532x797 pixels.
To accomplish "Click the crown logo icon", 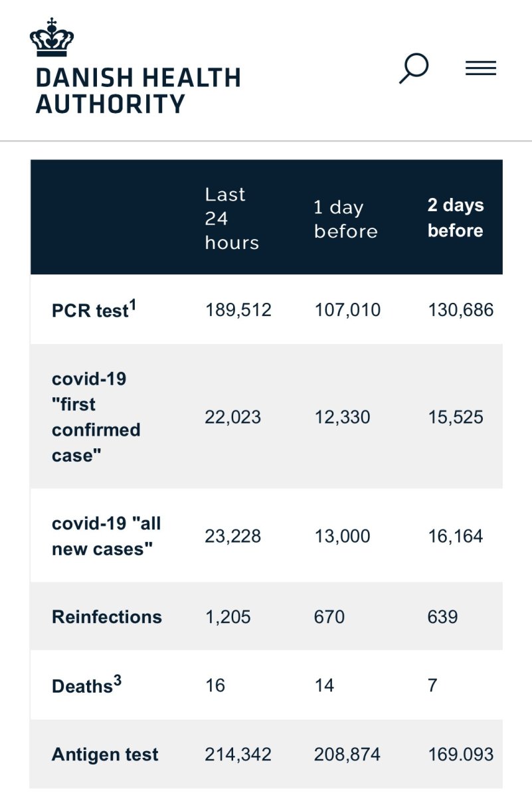I will 51,39.
